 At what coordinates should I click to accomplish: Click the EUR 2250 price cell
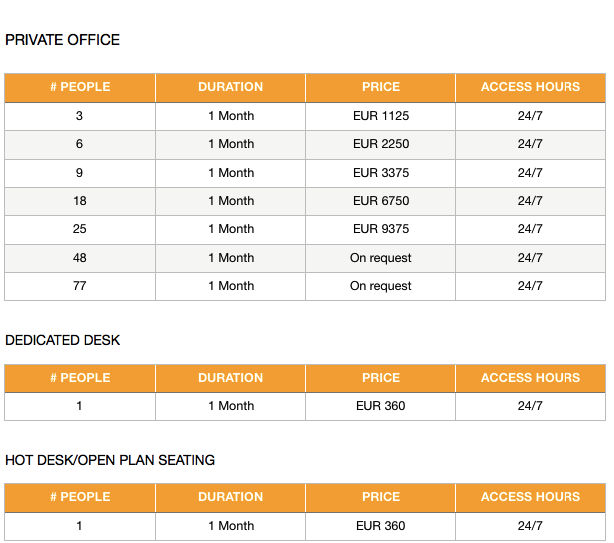[x=381, y=144]
